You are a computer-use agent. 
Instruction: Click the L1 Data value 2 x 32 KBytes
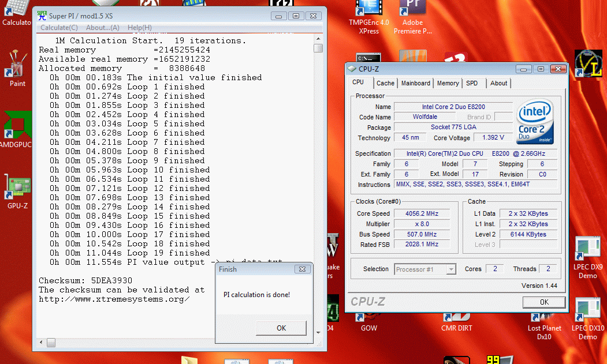tap(528, 213)
